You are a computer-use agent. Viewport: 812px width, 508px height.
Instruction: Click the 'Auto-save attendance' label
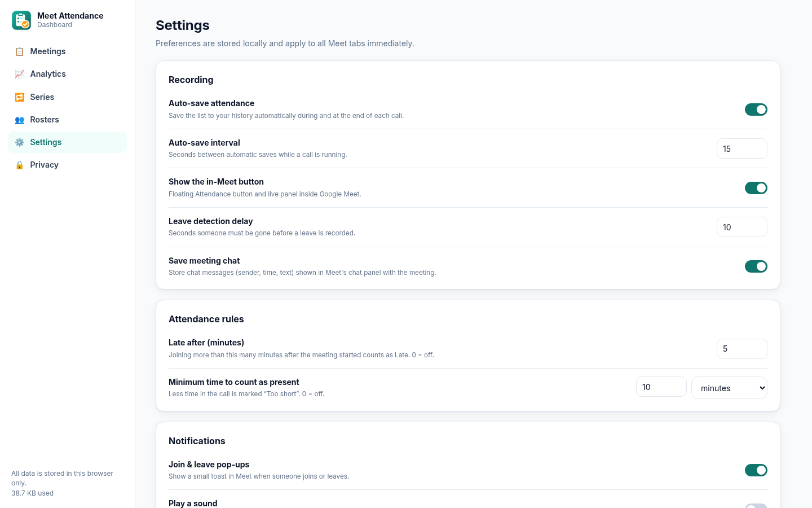(x=211, y=103)
